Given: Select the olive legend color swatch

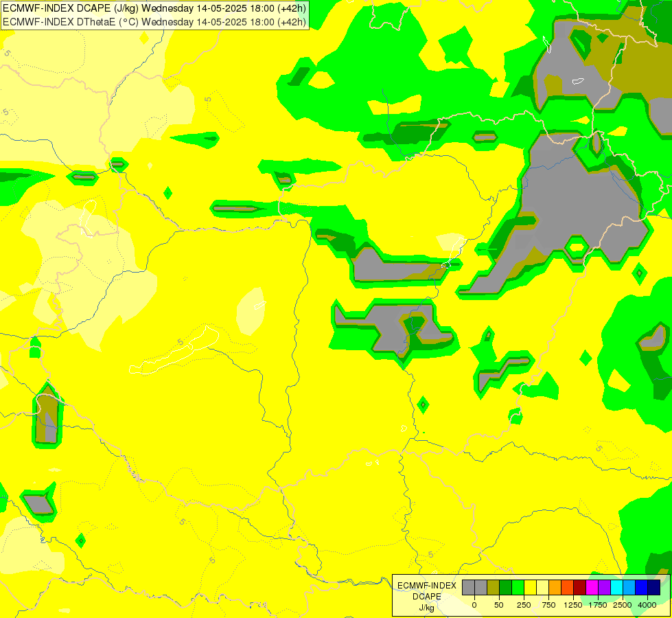Looking at the screenshot, I should 494,588.
